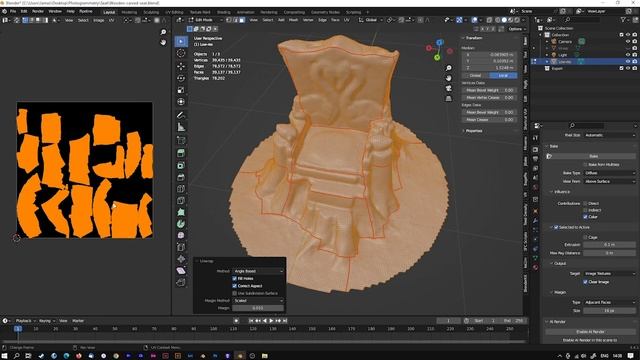Viewport: 640px width, 360px height.
Task: Expand the Properties section in sidebar
Action: click(x=473, y=131)
